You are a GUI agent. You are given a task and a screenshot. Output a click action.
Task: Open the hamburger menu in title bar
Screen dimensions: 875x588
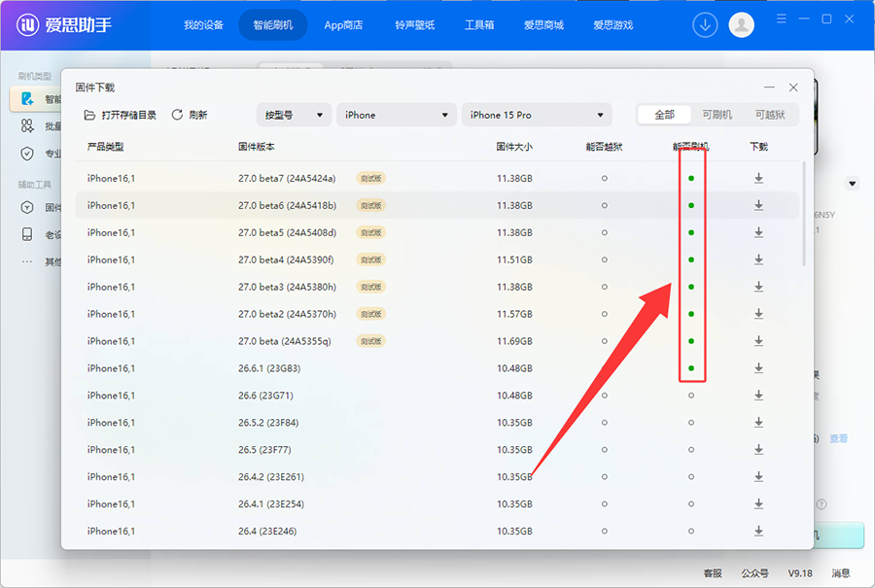click(x=782, y=19)
